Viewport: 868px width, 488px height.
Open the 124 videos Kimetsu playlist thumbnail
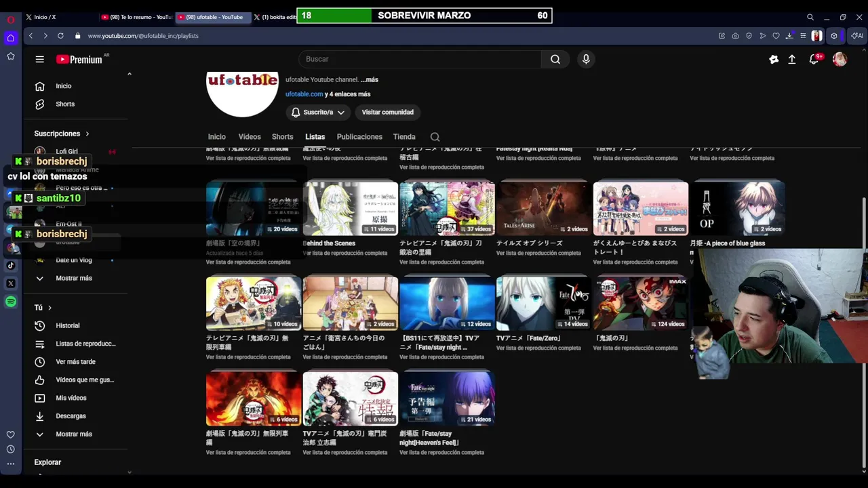[641, 304]
